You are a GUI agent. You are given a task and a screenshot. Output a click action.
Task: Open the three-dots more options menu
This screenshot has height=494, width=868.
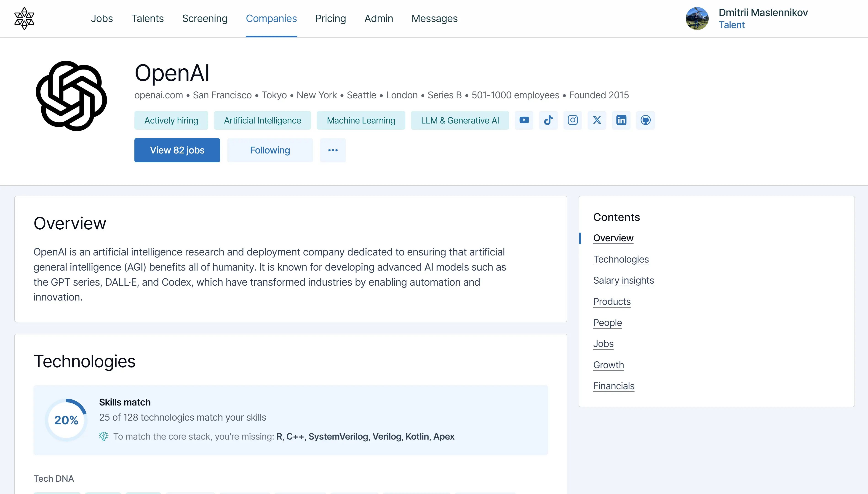(333, 150)
